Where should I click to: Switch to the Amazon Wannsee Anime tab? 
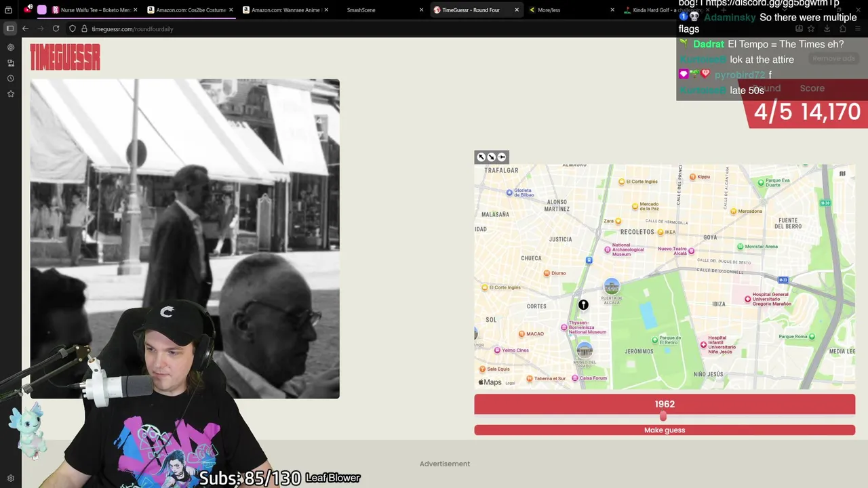tap(285, 10)
